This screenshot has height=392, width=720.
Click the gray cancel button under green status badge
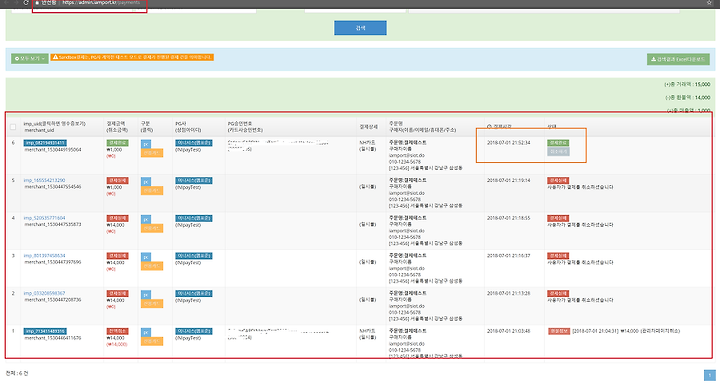[558, 151]
